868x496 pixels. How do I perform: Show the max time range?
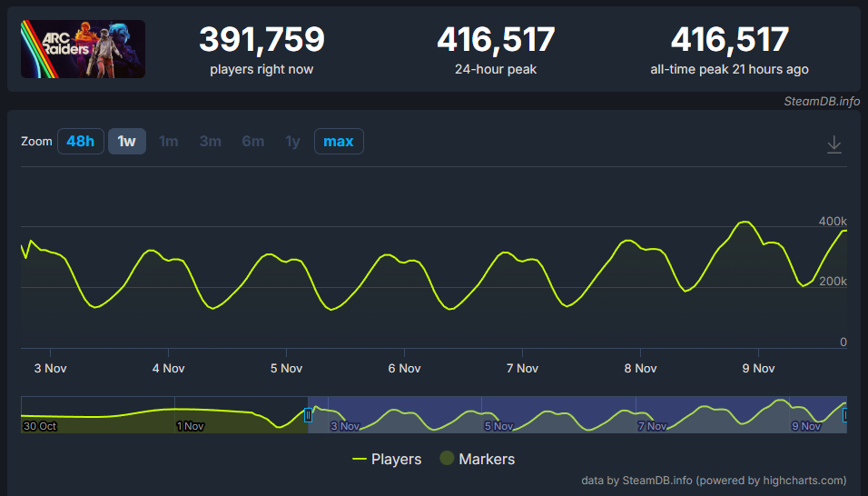[339, 141]
